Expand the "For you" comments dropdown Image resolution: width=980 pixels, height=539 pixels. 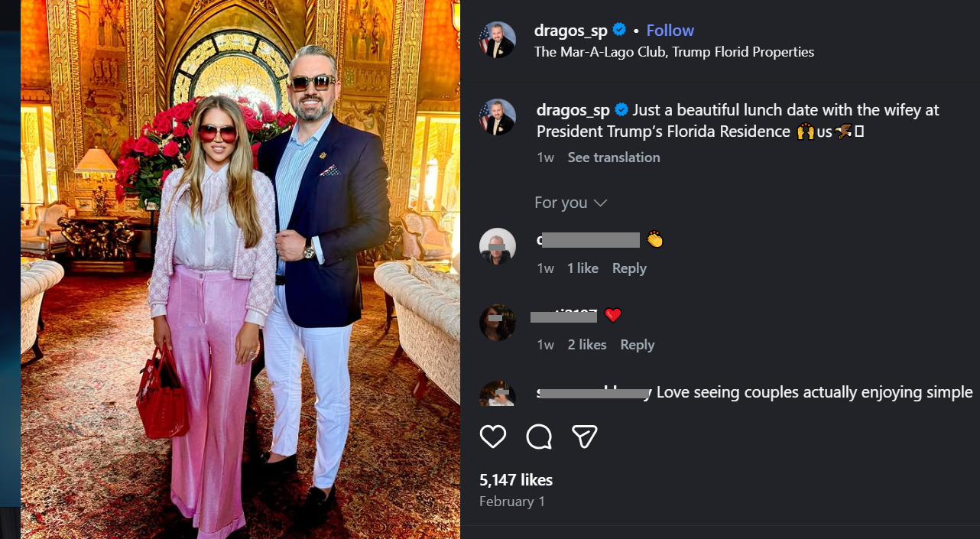[570, 203]
